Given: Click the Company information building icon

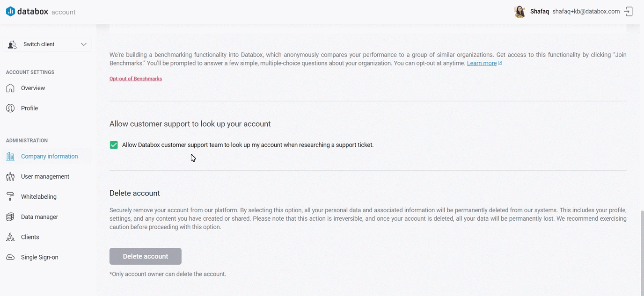Looking at the screenshot, I should [x=10, y=156].
